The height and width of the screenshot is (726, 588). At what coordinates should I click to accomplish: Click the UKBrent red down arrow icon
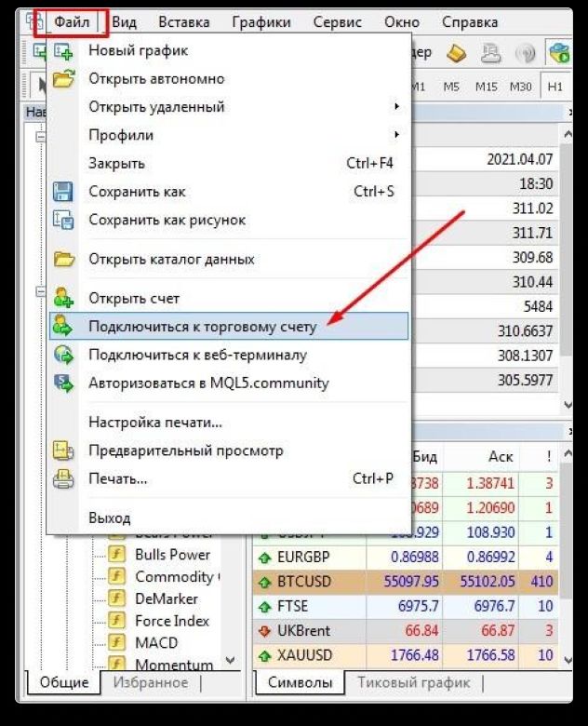coord(265,631)
